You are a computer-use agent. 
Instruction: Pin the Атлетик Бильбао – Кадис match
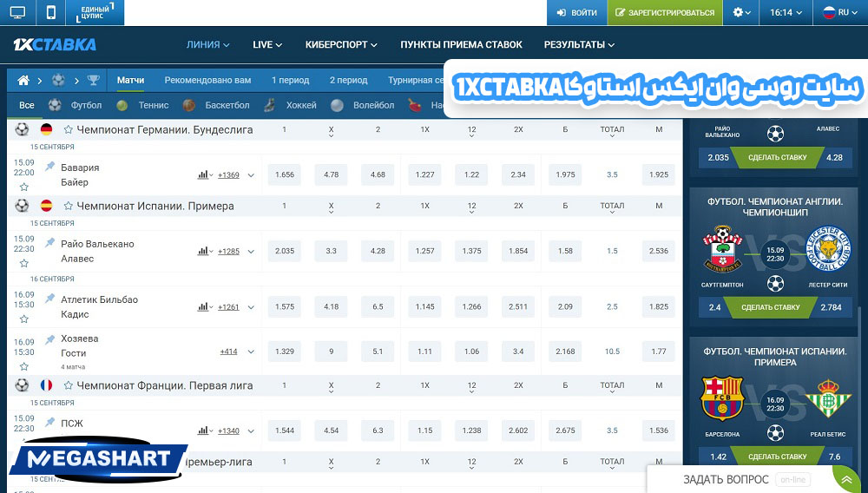(x=50, y=298)
